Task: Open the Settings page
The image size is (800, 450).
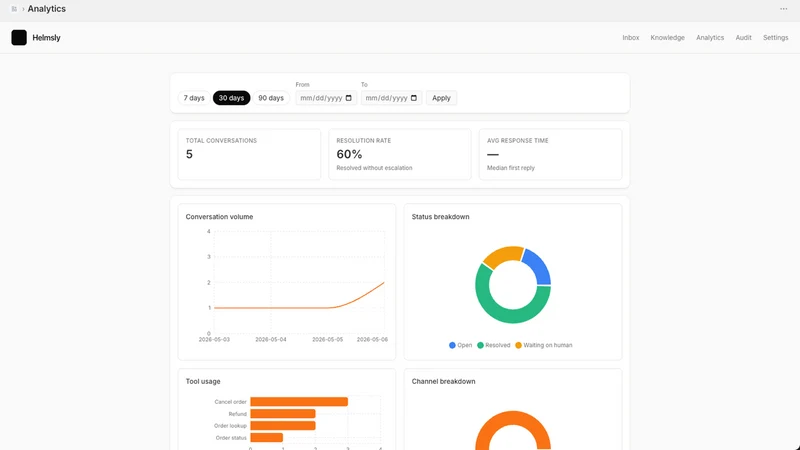Action: [x=776, y=38]
